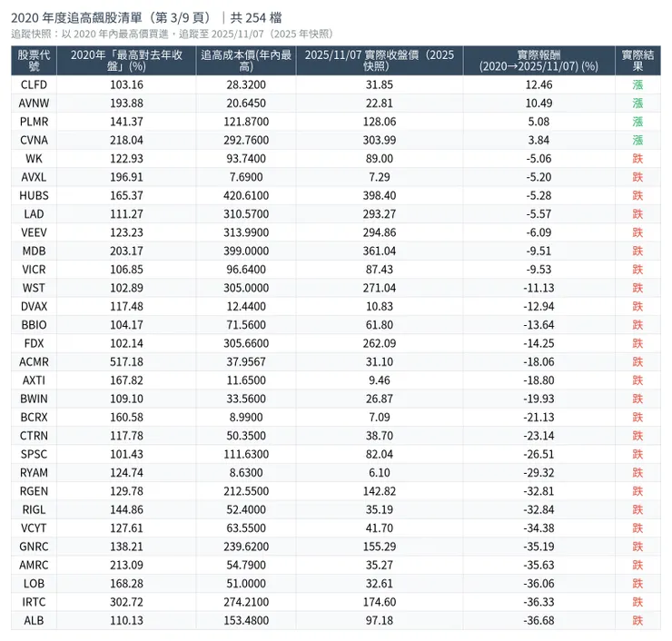Image resolution: width=672 pixels, height=641 pixels.
Task: Click the 2025/11/07 實際收盤價 column header
Action: pyautogui.click(x=380, y=61)
